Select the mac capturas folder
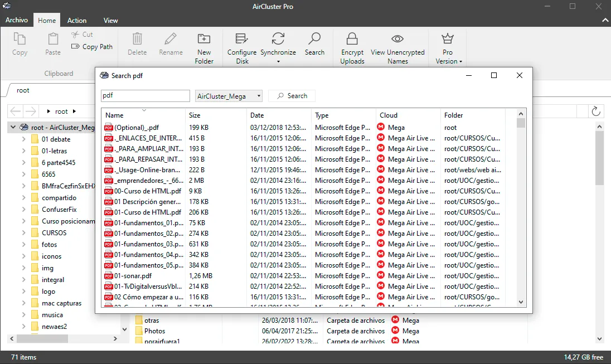 [61, 303]
